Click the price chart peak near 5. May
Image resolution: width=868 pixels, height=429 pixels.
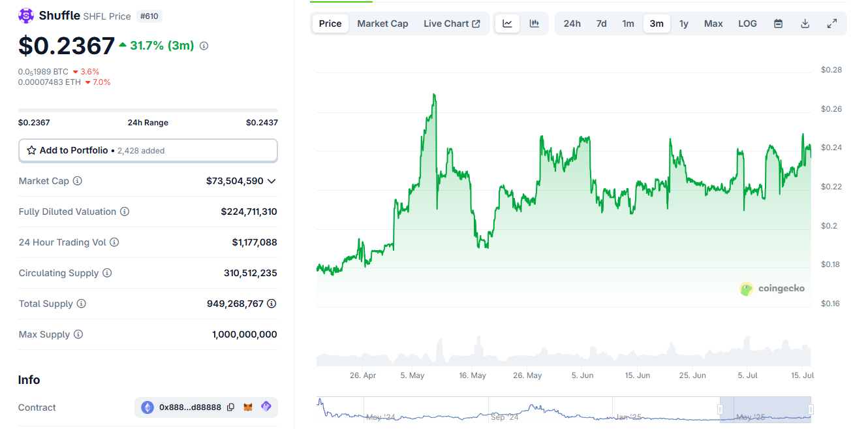click(434, 95)
